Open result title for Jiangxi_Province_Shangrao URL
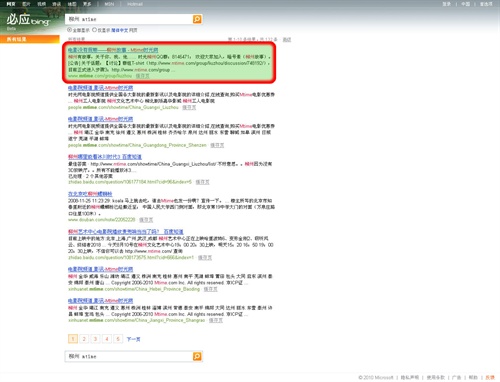The image size is (500, 382). (100, 301)
